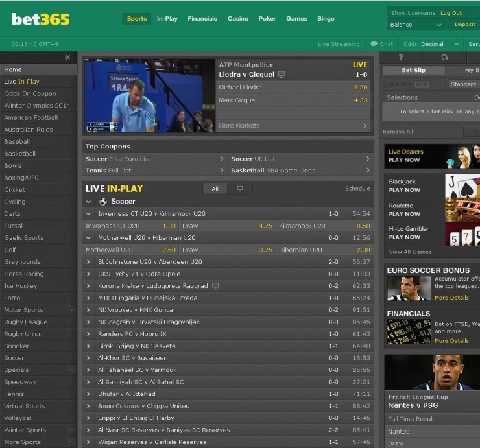Open the Financials menu

pyautogui.click(x=202, y=19)
